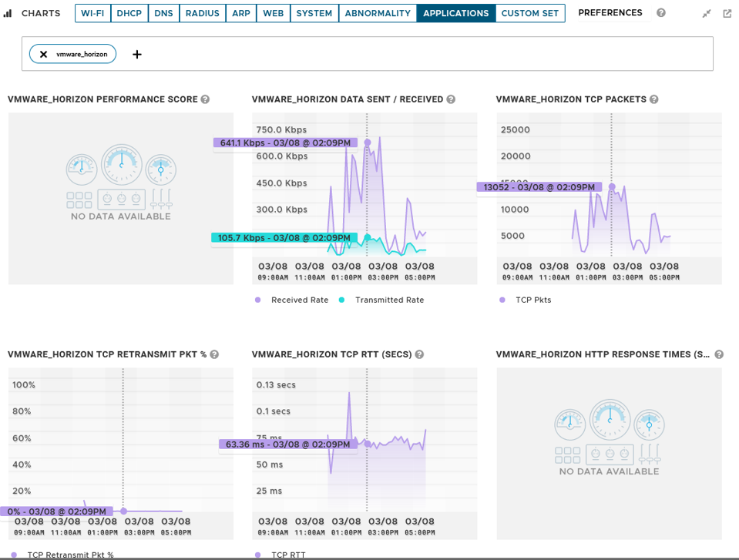Click the Data Sent / Received chart title
739x560 pixels.
tap(348, 99)
